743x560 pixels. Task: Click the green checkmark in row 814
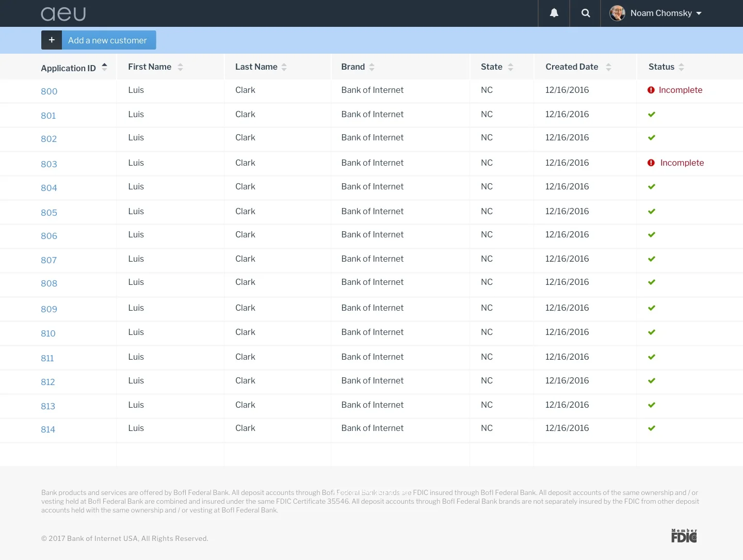coord(652,428)
